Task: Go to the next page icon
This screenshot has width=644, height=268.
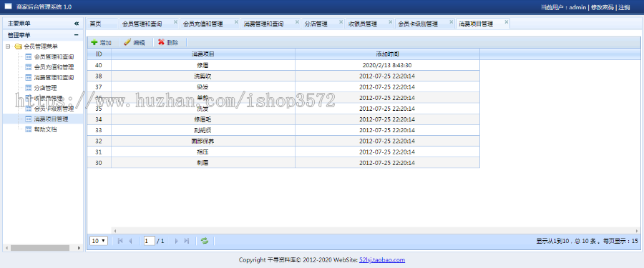Action: [176, 241]
